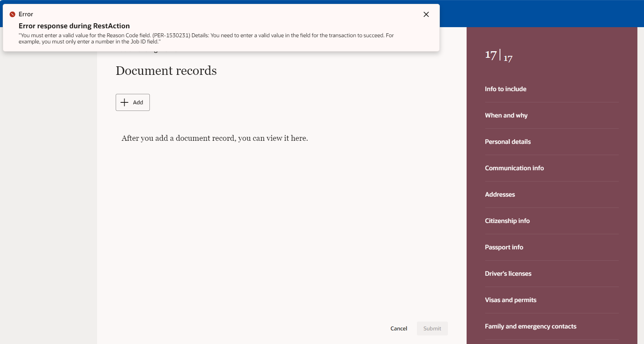Screen dimensions: 644x344
Task: Navigate to Communication info
Action: 514,168
